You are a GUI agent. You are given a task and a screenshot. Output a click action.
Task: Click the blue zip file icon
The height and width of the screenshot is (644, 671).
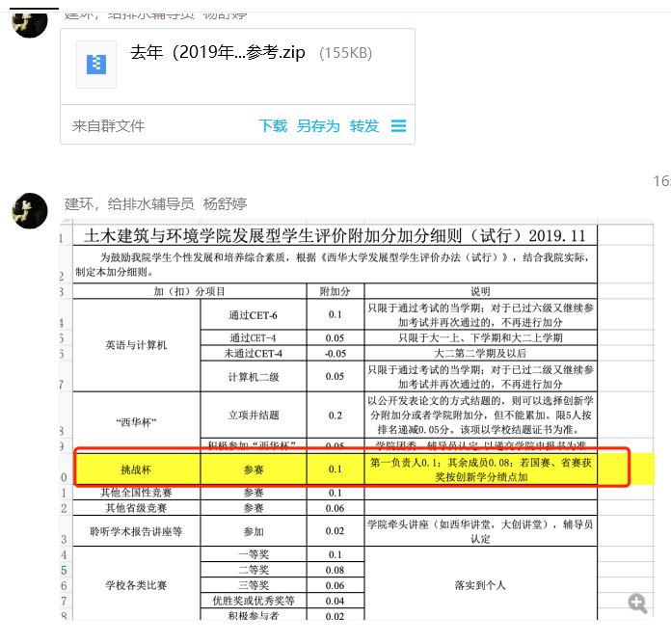click(96, 65)
